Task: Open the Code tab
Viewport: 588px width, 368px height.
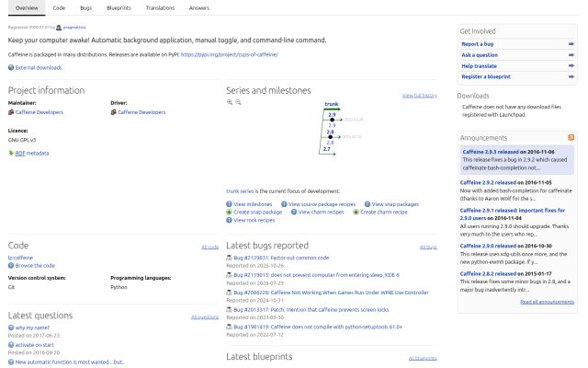Action: tap(59, 8)
